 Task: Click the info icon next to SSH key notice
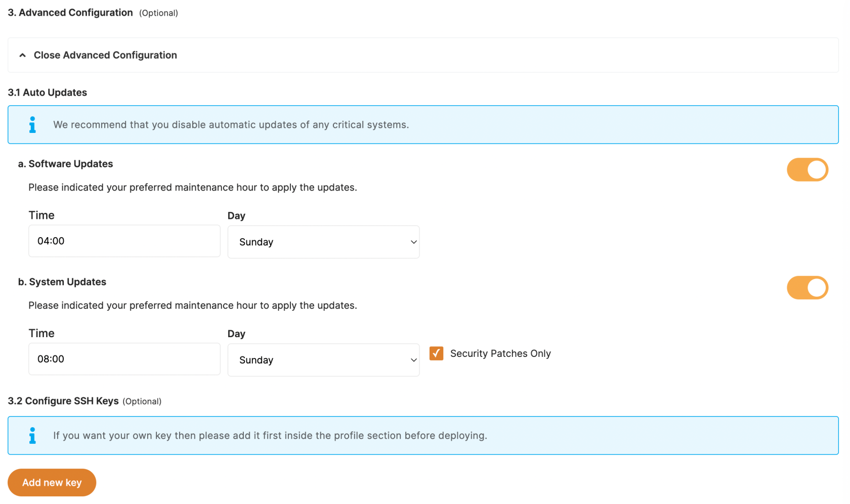click(x=32, y=435)
